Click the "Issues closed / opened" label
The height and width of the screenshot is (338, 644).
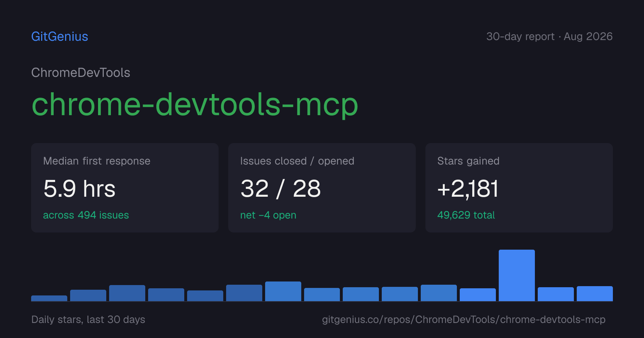(x=297, y=161)
